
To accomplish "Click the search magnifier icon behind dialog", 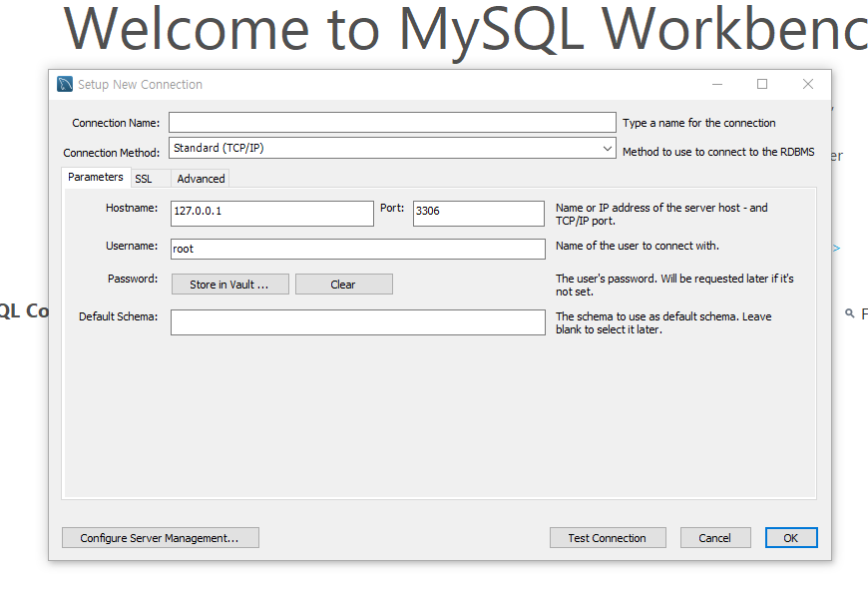I will pyautogui.click(x=850, y=313).
